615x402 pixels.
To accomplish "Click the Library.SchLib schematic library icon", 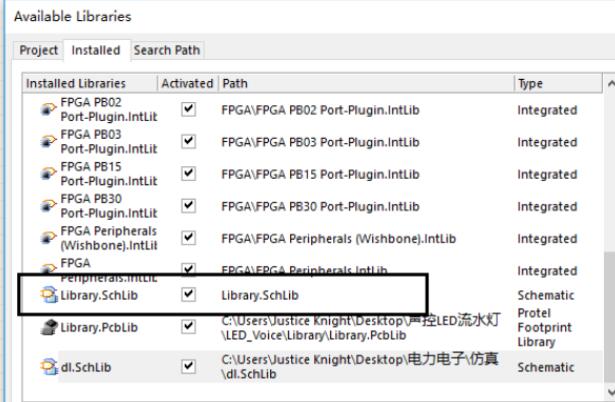I will click(49, 295).
